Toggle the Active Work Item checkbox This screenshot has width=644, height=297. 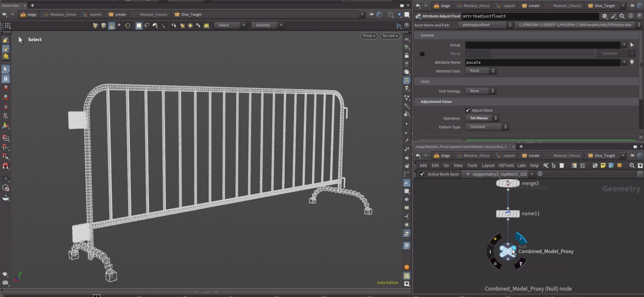[x=422, y=174]
